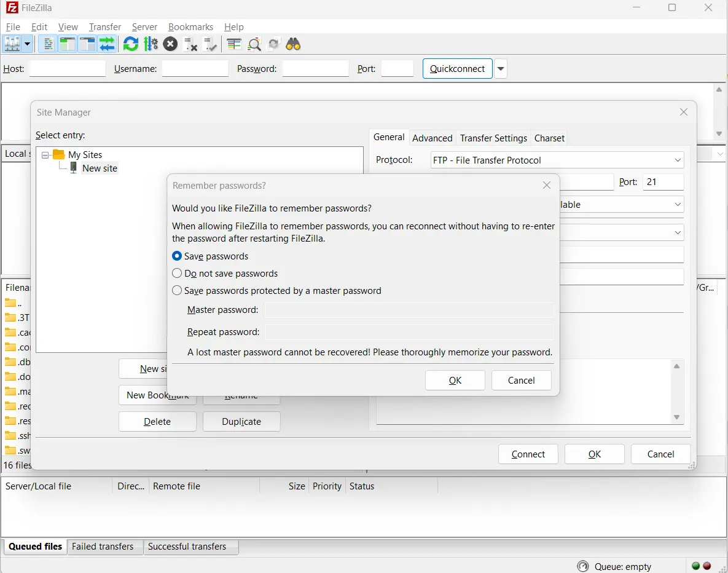Click the Port field showing 21

663,182
